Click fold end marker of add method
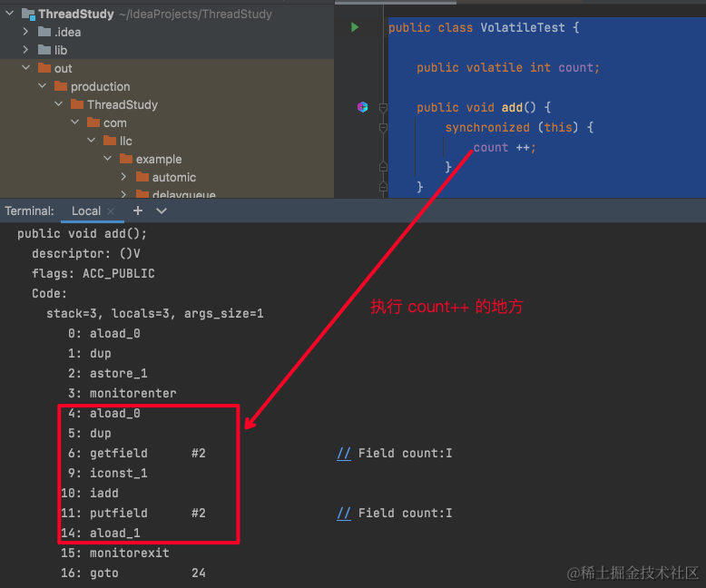706x588 pixels. coord(383,186)
